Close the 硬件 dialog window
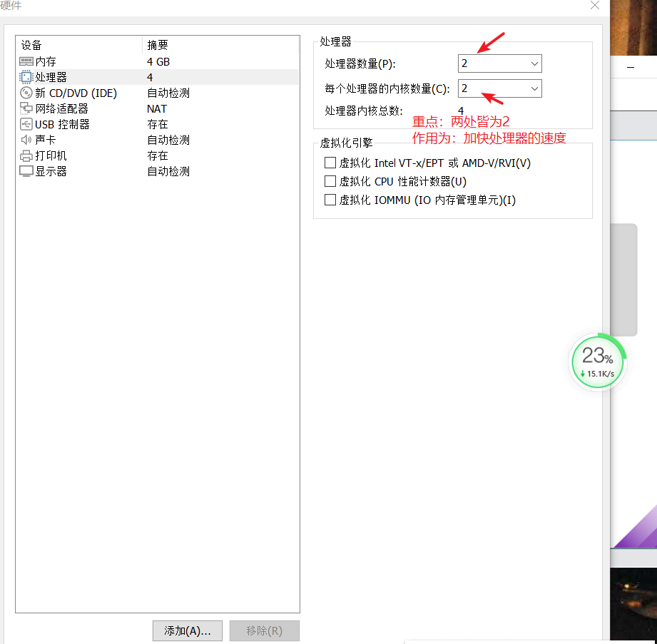This screenshot has width=657, height=644. coord(594,6)
